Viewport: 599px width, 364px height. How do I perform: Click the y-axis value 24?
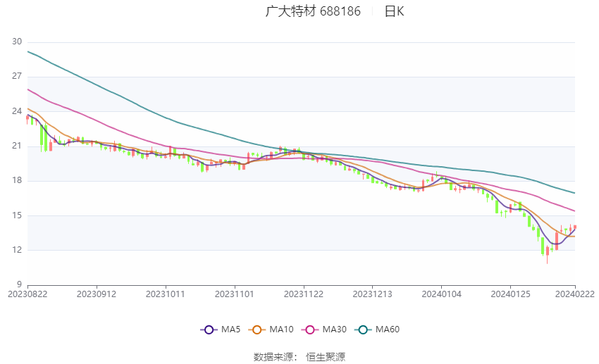pos(17,111)
